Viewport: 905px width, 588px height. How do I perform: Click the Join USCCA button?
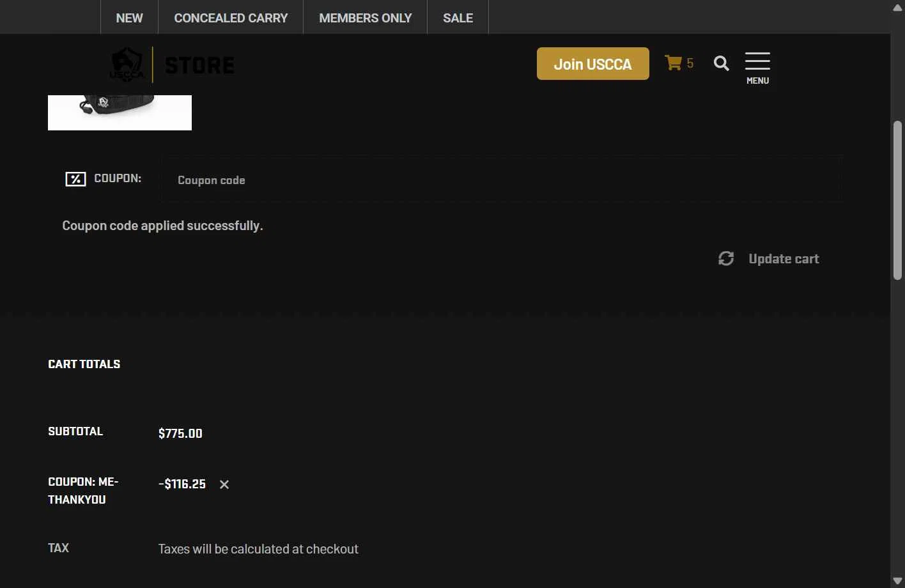(x=592, y=64)
